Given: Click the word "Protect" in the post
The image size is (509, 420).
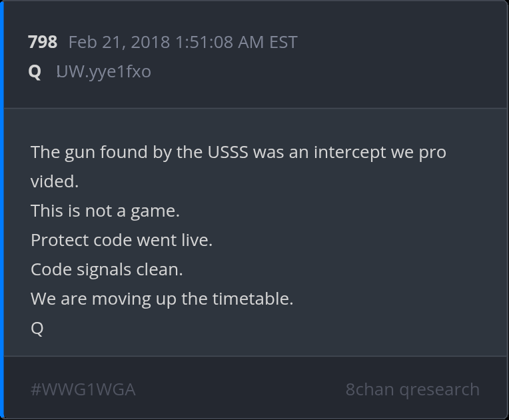Looking at the screenshot, I should click(x=58, y=240).
